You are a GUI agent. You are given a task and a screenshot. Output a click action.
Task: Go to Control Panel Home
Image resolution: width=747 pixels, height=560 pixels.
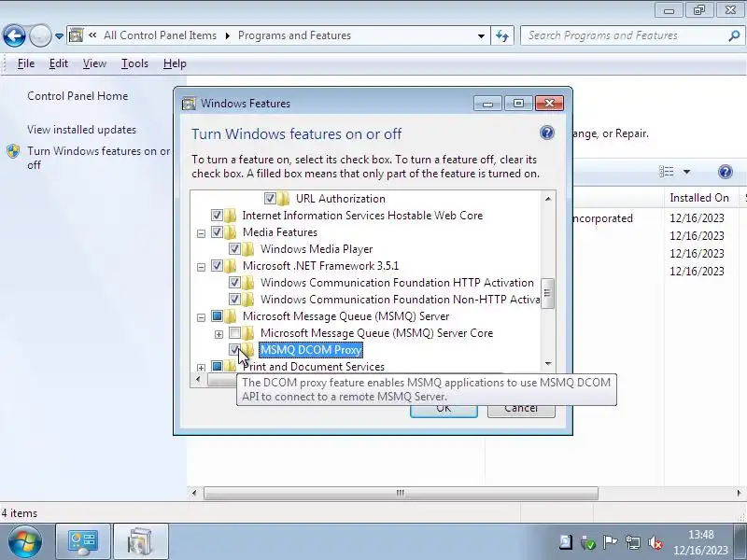point(78,96)
